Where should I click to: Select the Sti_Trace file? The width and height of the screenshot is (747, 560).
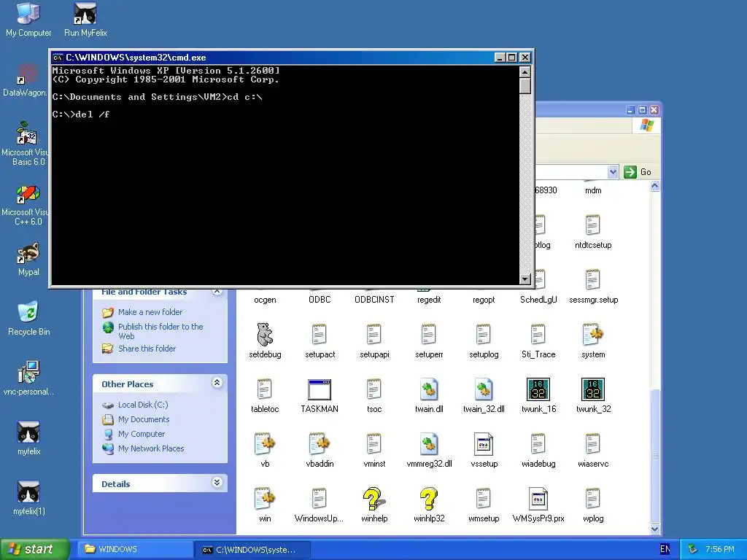click(538, 340)
